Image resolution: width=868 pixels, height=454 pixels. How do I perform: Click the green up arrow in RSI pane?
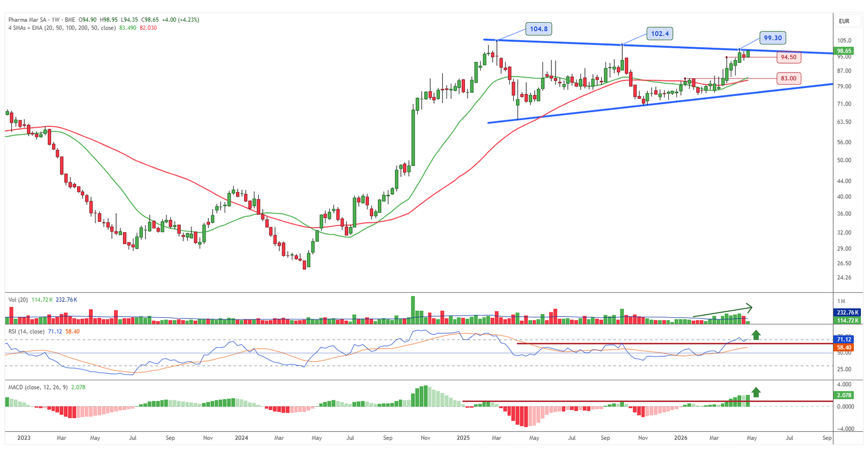(756, 335)
